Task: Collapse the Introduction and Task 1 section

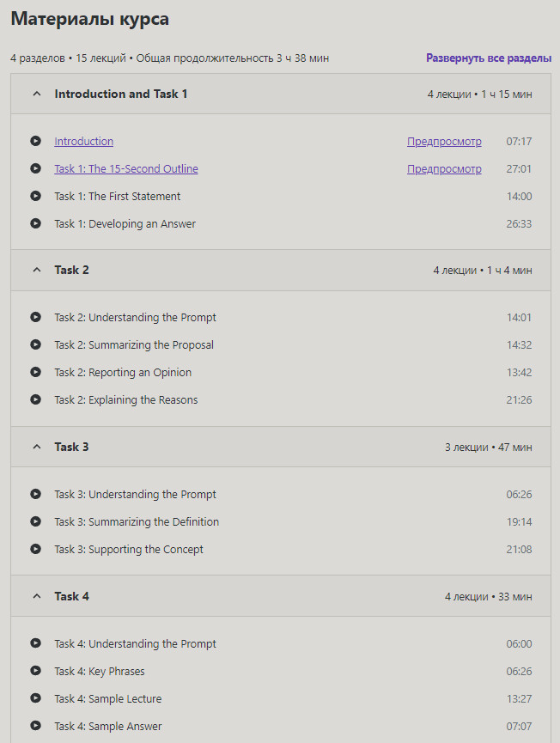Action: [36, 94]
